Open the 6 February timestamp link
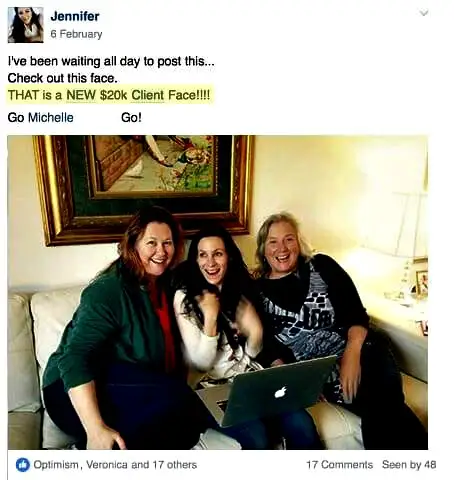 tap(76, 34)
